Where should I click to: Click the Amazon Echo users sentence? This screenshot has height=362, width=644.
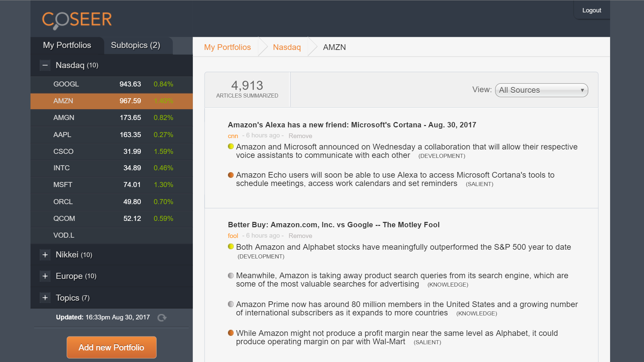(x=395, y=179)
